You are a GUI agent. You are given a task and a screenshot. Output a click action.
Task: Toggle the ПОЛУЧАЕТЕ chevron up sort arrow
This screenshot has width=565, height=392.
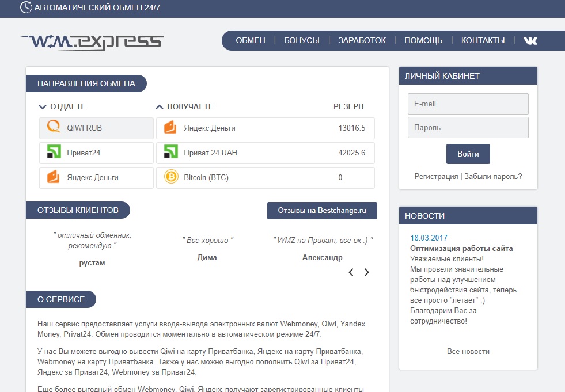(160, 106)
